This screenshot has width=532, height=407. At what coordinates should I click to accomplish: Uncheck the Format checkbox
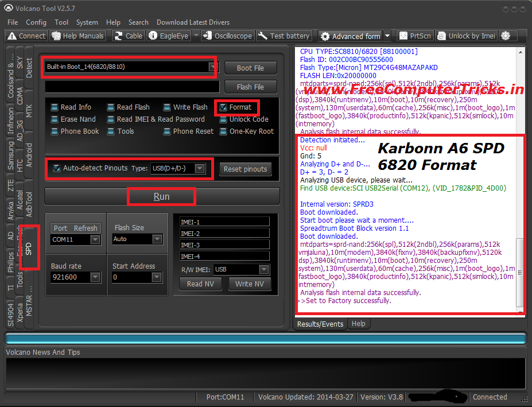[223, 107]
